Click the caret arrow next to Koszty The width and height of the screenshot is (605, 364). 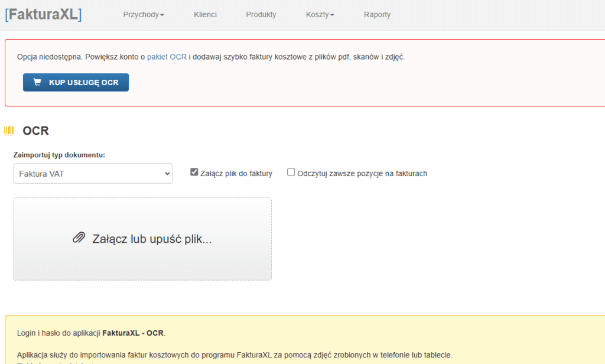pos(332,15)
